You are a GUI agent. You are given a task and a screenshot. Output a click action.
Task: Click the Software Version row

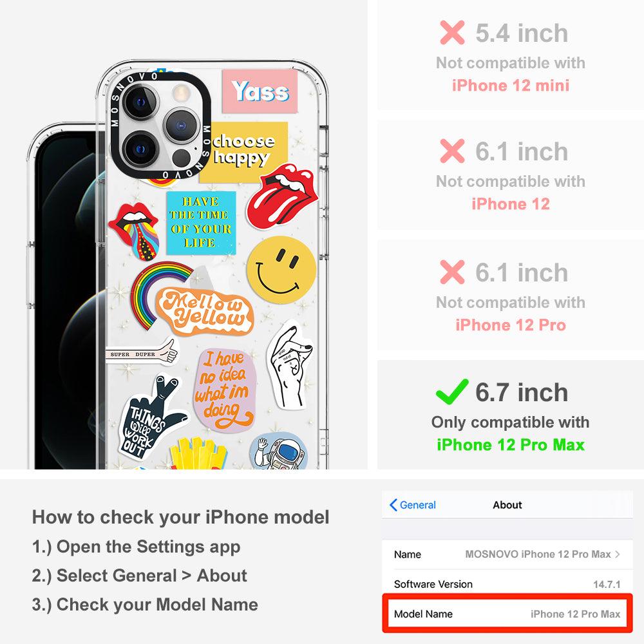(x=507, y=583)
